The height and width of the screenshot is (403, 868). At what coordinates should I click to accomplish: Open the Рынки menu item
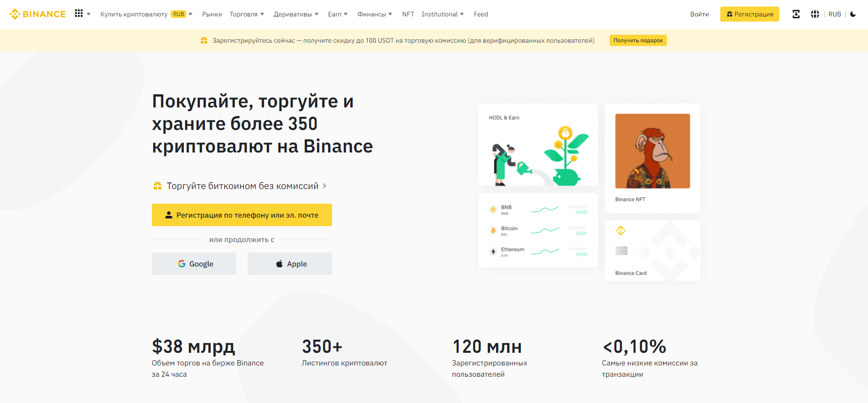212,14
